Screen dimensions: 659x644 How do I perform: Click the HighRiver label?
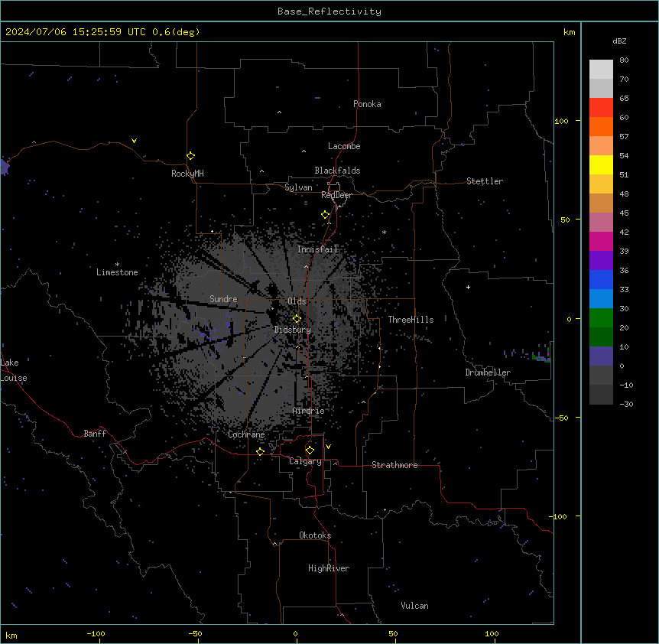(x=329, y=568)
